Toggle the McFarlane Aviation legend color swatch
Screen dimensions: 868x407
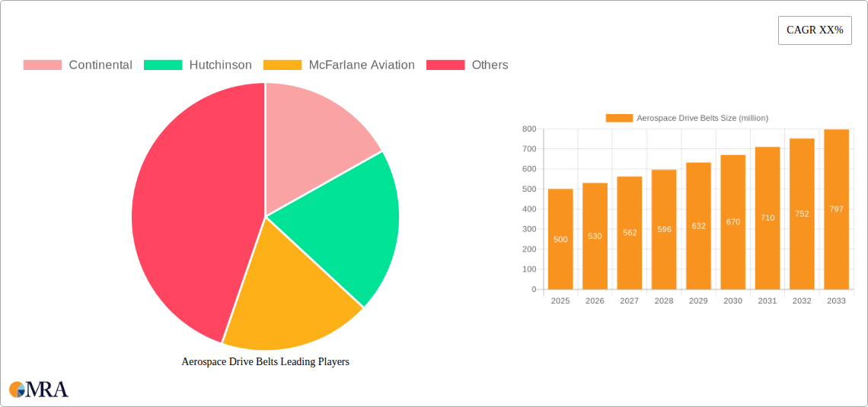(x=282, y=65)
